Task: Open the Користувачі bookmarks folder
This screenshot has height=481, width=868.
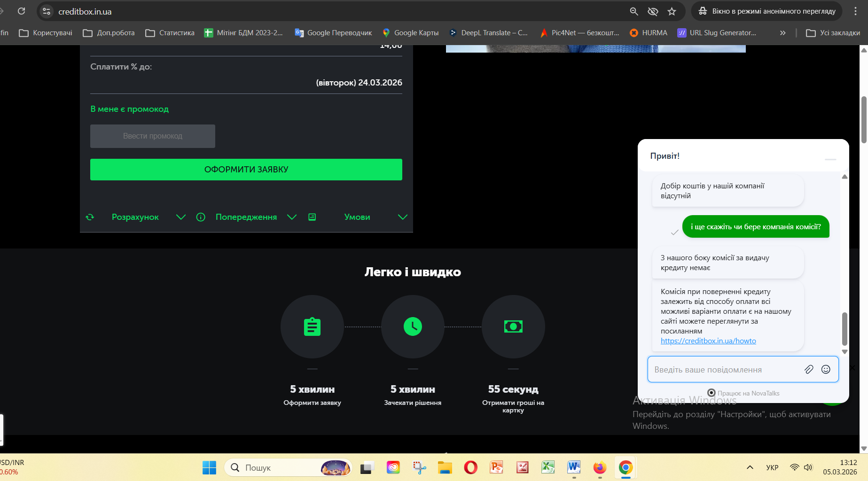Action: (x=46, y=33)
